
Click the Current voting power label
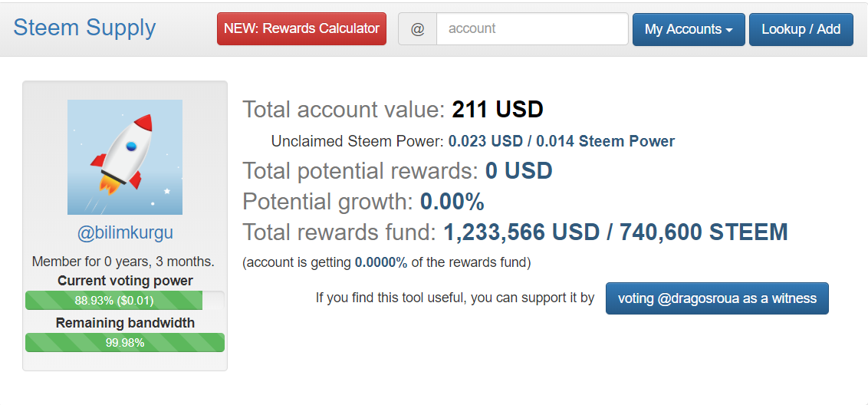click(x=125, y=280)
